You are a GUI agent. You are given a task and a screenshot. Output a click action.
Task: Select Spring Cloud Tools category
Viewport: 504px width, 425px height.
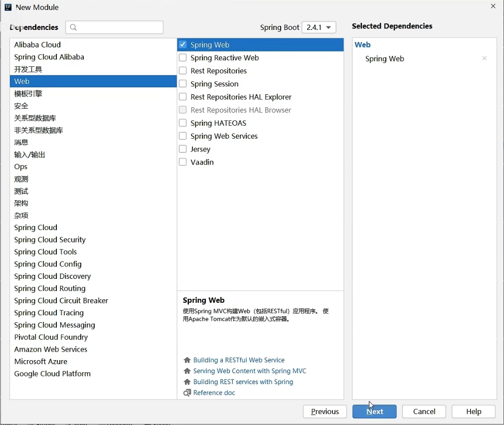[93, 252]
